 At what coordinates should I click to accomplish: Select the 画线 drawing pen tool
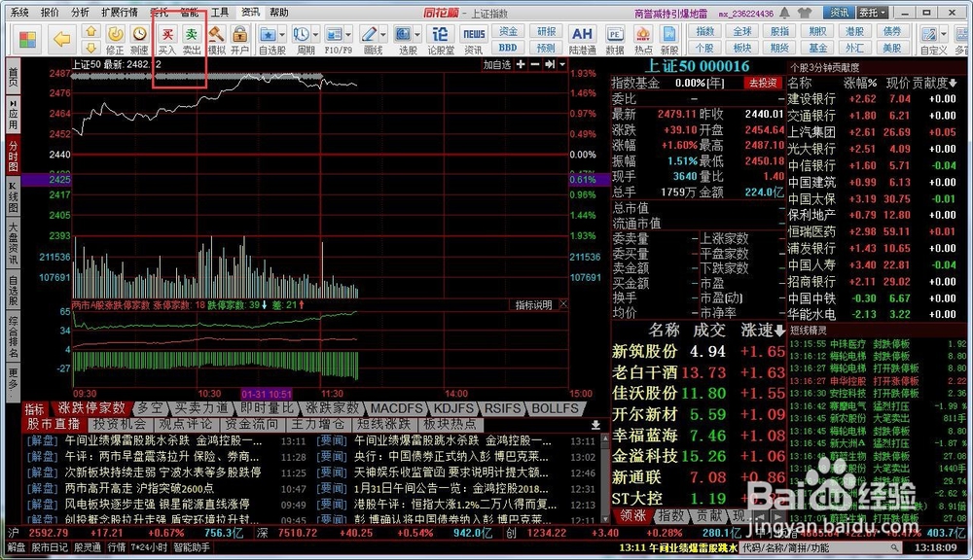[x=369, y=35]
